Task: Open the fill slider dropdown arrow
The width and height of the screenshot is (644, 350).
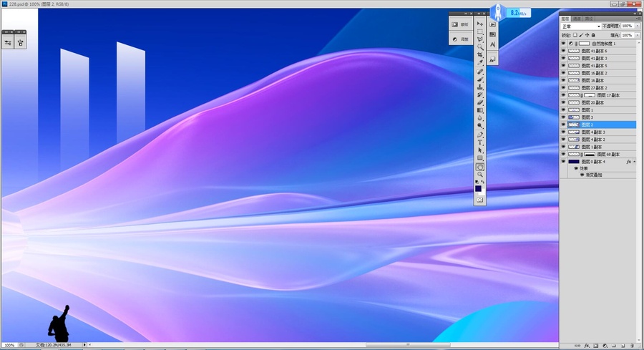Action: (638, 35)
